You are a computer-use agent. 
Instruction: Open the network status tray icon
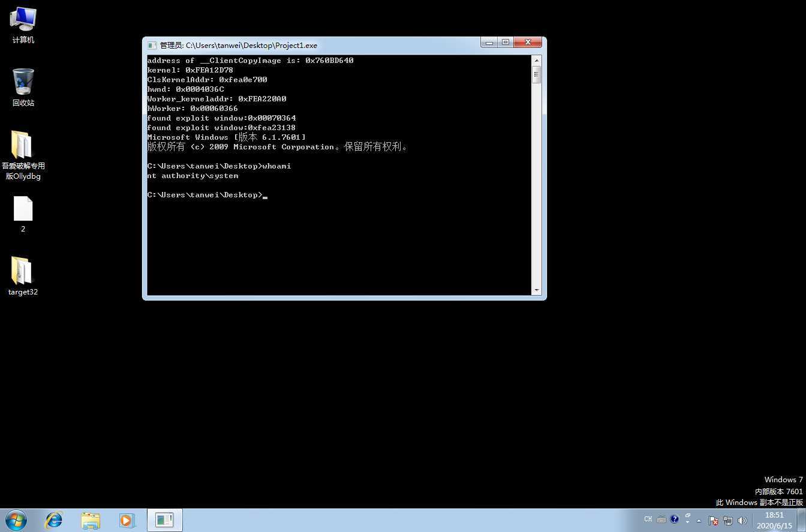(728, 521)
